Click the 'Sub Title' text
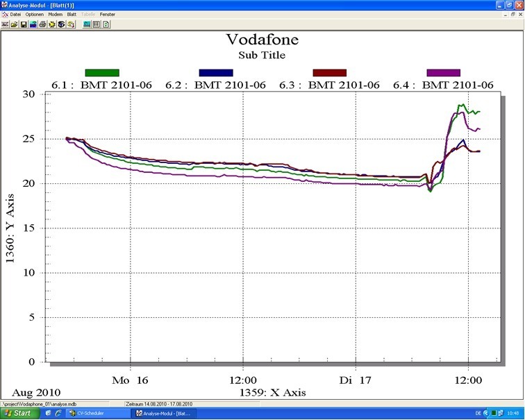Screen dimensions: 525x420 (x=262, y=55)
